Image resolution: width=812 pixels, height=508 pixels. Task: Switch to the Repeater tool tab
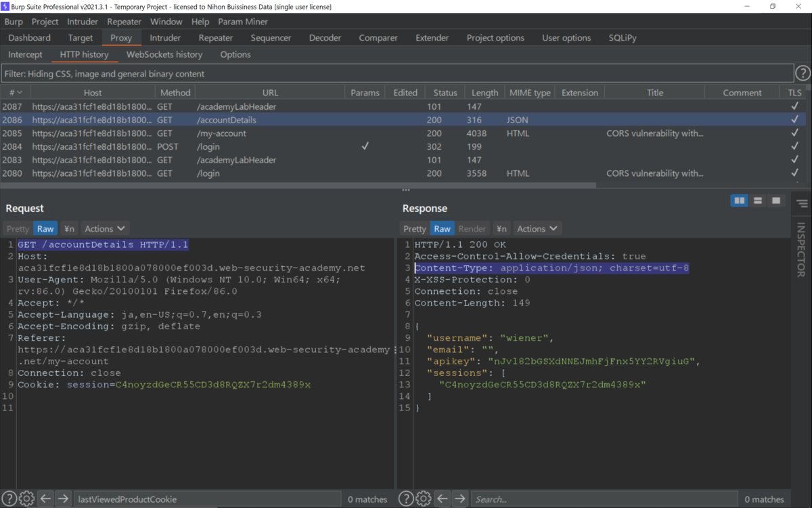tap(216, 38)
